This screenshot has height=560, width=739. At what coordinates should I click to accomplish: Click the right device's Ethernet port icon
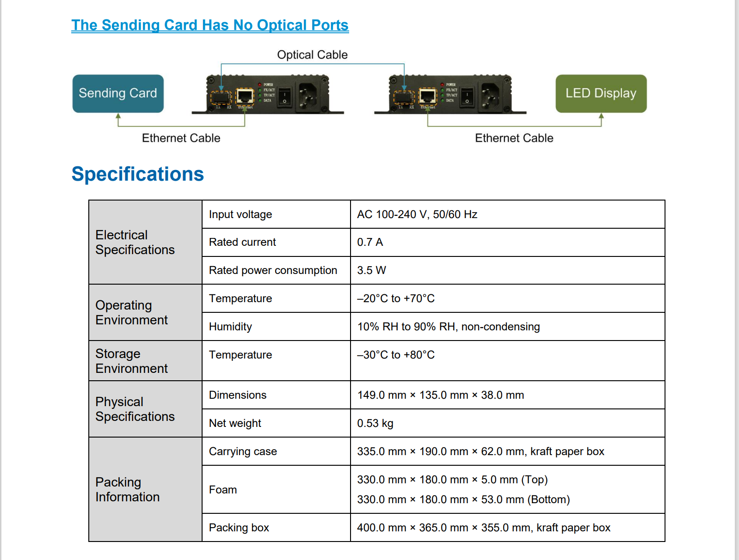pos(428,97)
